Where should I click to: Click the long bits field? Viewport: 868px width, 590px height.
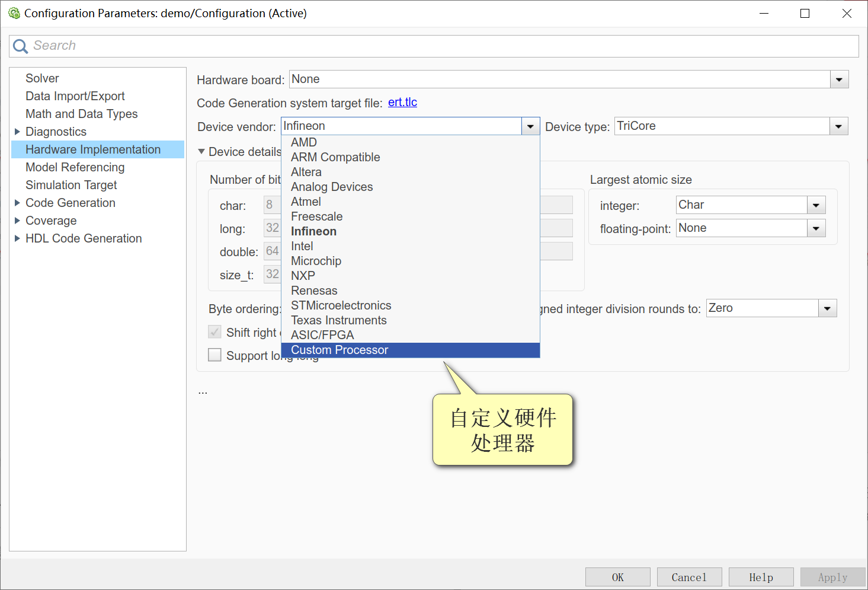[x=273, y=228]
